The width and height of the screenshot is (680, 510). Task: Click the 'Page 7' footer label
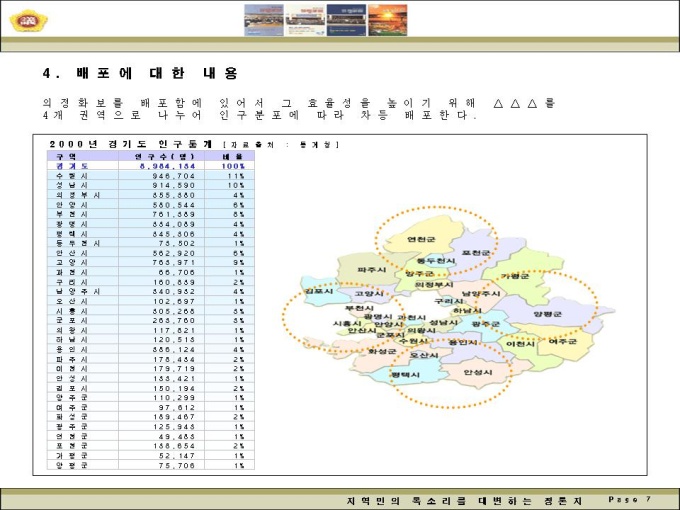[630, 500]
